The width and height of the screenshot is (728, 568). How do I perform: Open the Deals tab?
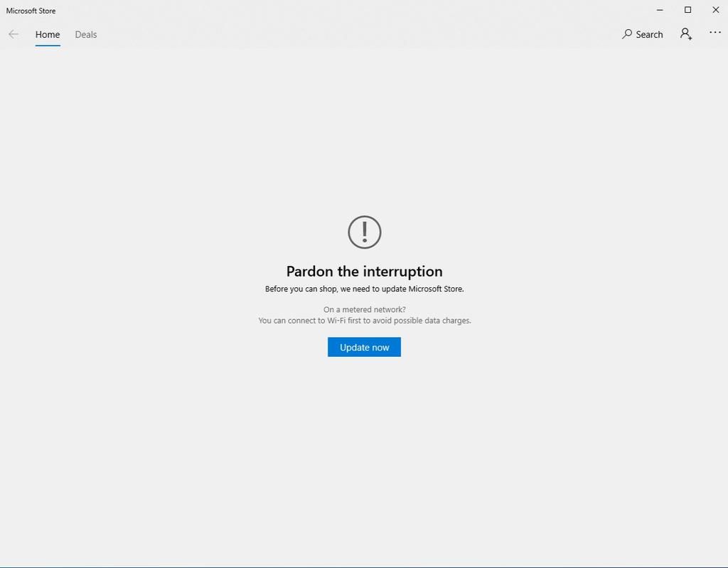point(86,34)
